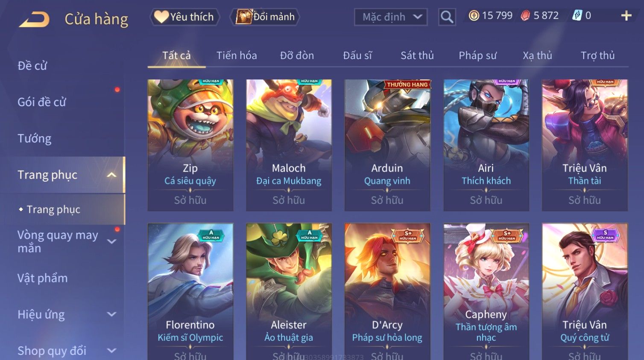Image resolution: width=644 pixels, height=360 pixels.
Task: Open the Đổi mảnh chest icon
Action: 243,17
